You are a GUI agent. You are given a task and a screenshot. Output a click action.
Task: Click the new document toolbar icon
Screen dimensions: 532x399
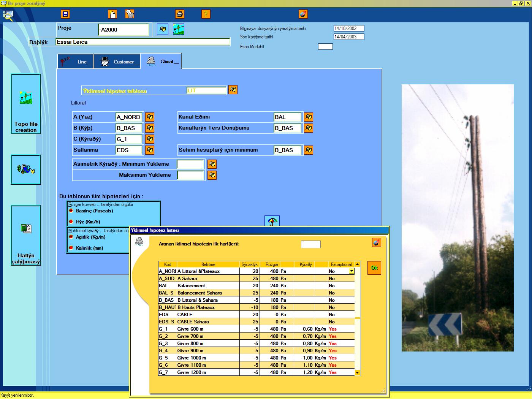(x=112, y=14)
